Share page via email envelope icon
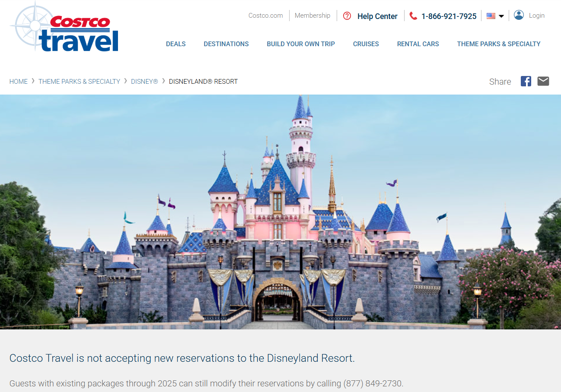561x392 pixels. click(x=543, y=81)
